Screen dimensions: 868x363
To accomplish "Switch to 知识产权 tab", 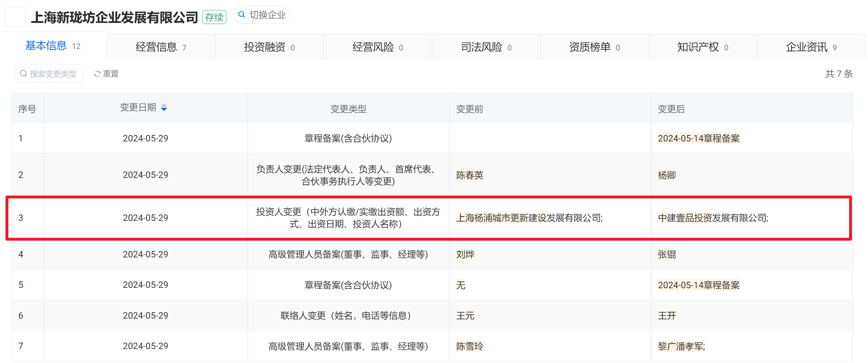I will pos(703,47).
